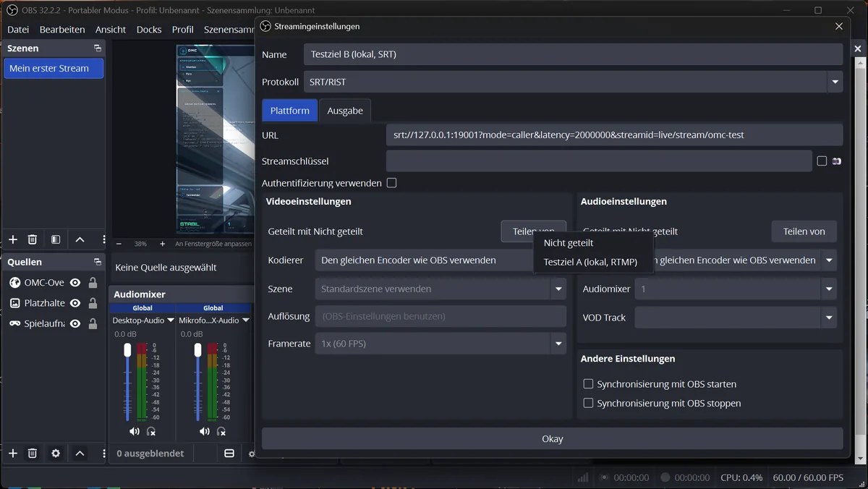Screen dimensions: 868x489
Task: Click into the URL srt:// field
Action: pyautogui.click(x=615, y=135)
